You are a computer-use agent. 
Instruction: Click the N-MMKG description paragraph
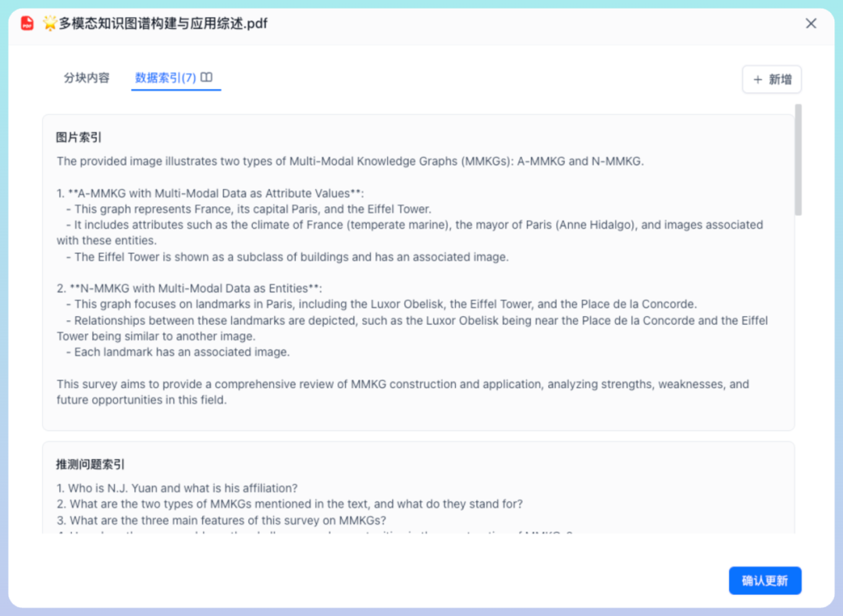390,320
